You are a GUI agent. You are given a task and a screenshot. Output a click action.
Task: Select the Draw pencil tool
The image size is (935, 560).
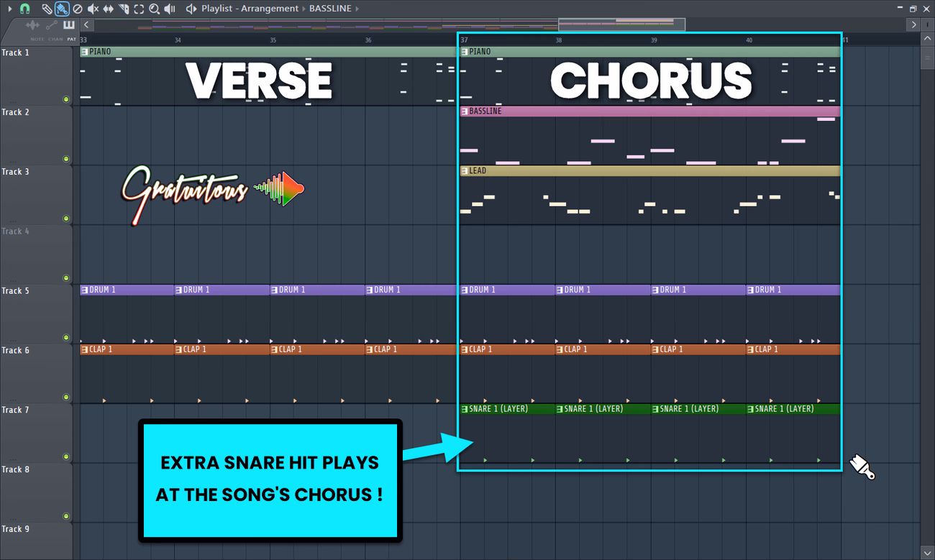tap(47, 9)
